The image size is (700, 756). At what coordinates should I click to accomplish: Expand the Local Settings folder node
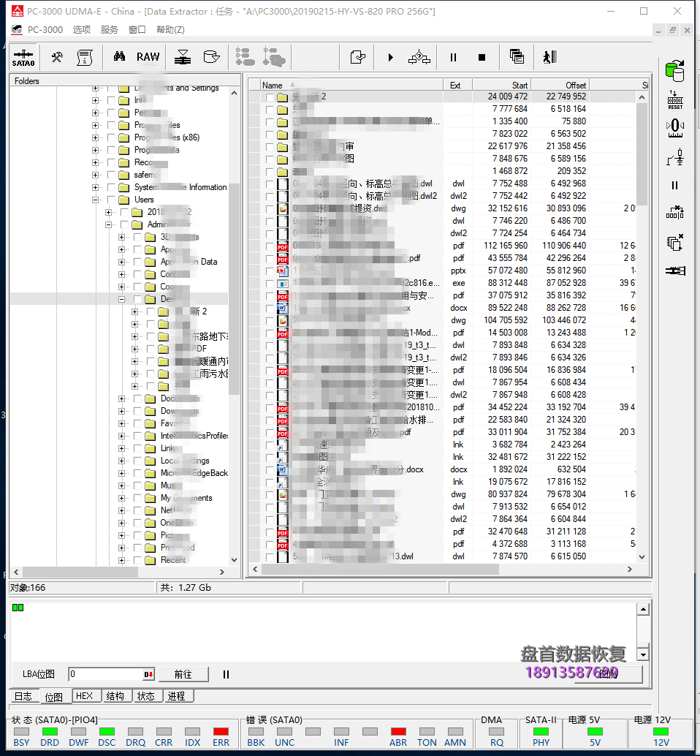121,461
